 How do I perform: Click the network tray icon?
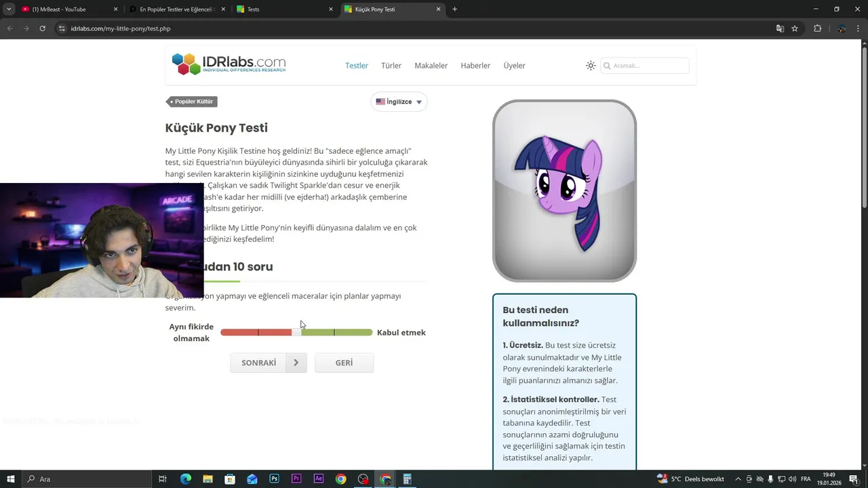click(782, 479)
